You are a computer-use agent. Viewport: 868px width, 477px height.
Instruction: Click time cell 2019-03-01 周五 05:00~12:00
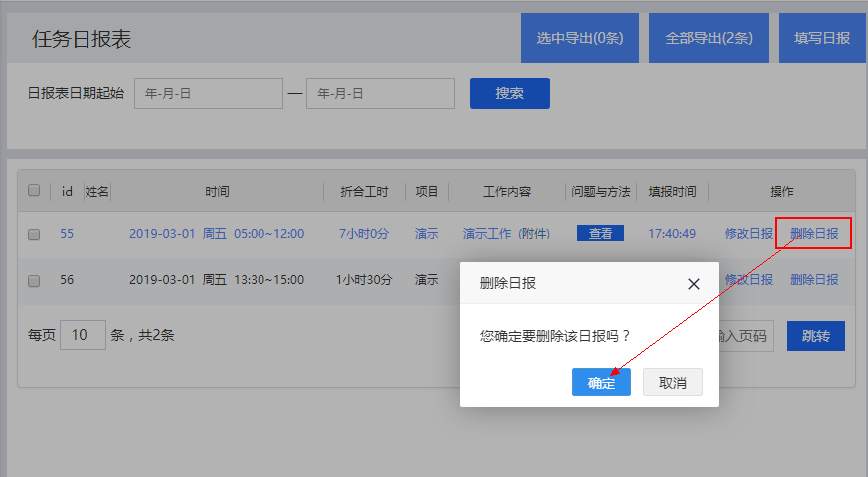(217, 233)
